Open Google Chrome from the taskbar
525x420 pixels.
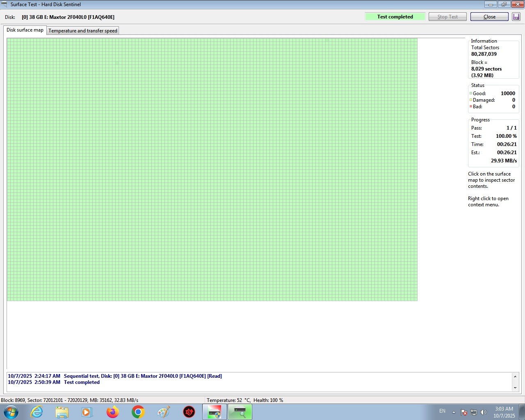click(x=138, y=412)
